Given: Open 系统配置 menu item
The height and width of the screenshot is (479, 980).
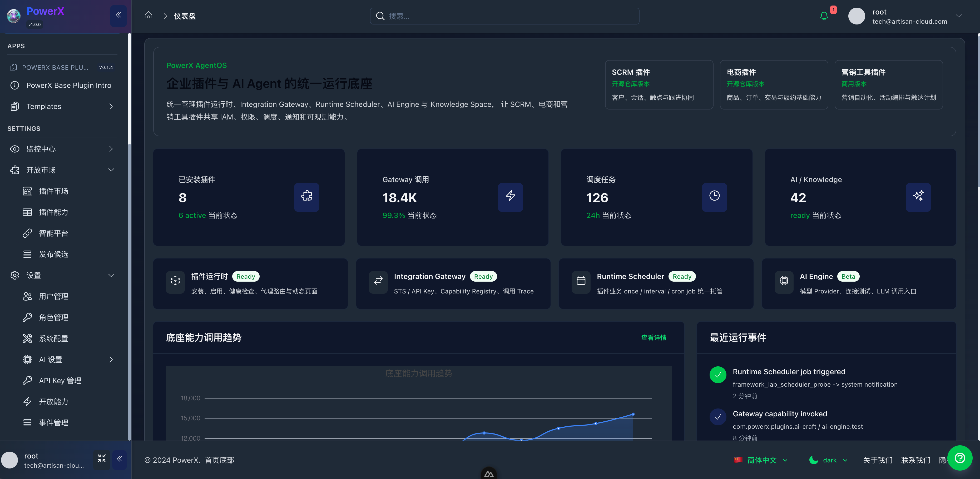Looking at the screenshot, I should (x=68, y=338).
